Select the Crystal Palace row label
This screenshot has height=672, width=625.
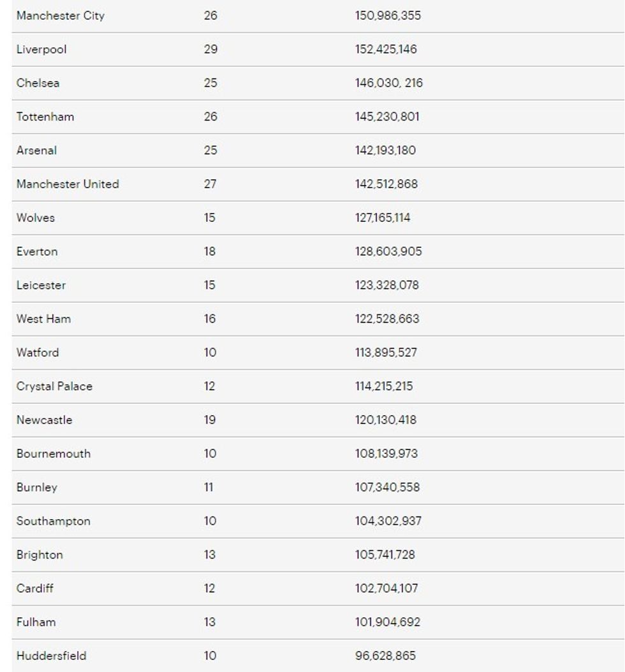54,386
